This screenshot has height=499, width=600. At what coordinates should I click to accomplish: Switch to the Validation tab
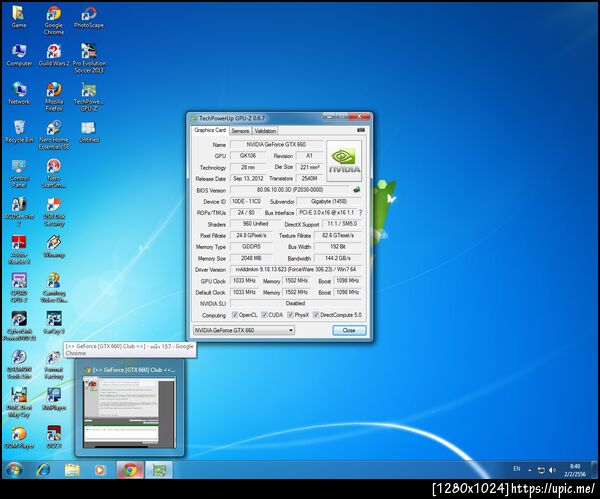coord(265,131)
